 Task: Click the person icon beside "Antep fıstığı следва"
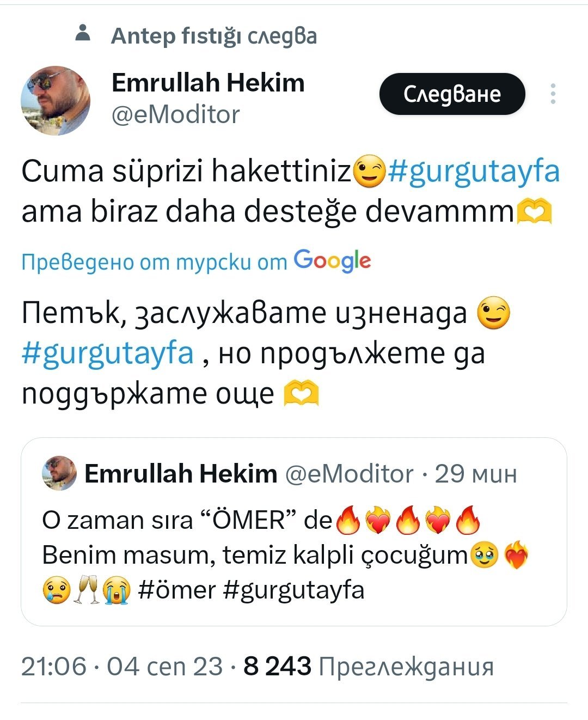pyautogui.click(x=82, y=33)
